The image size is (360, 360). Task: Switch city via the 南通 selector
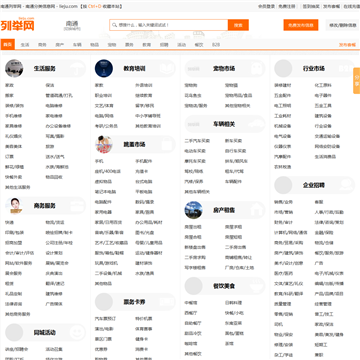(72, 25)
